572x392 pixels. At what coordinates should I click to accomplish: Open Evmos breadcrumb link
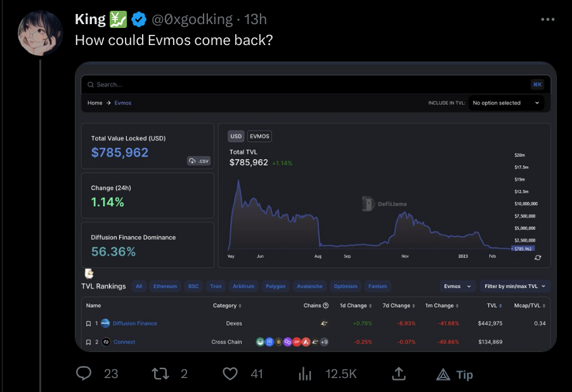coord(123,103)
